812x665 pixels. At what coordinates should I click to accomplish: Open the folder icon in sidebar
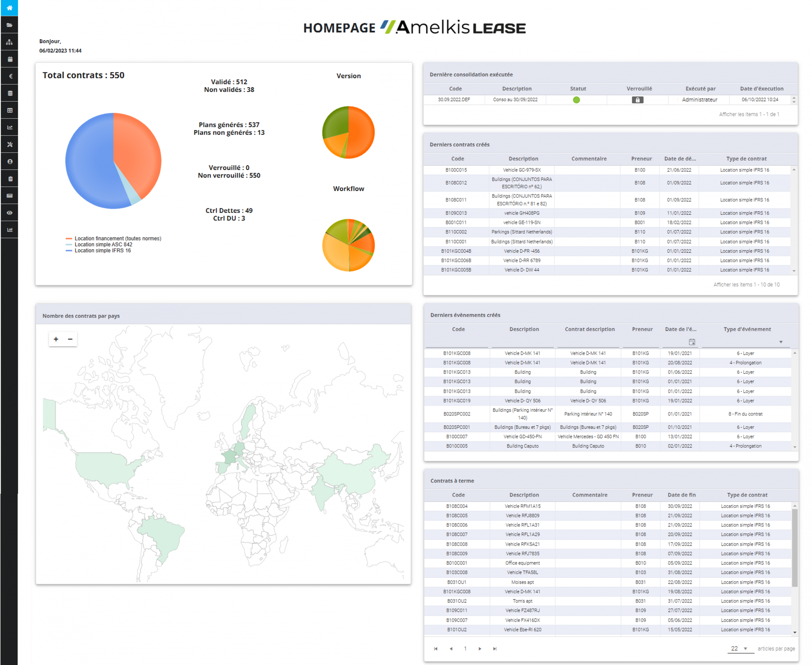[x=9, y=25]
